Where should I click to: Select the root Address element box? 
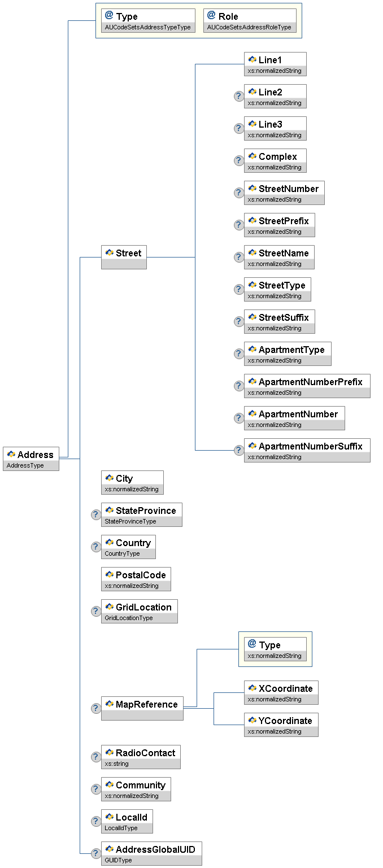tap(31, 459)
